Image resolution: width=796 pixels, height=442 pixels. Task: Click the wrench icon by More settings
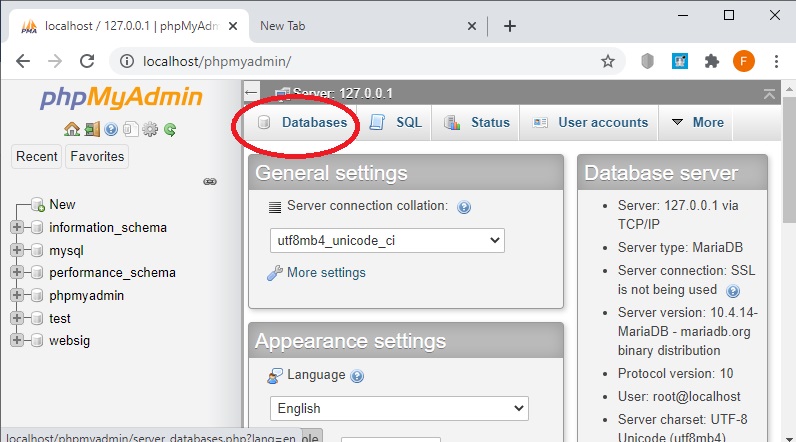click(275, 273)
